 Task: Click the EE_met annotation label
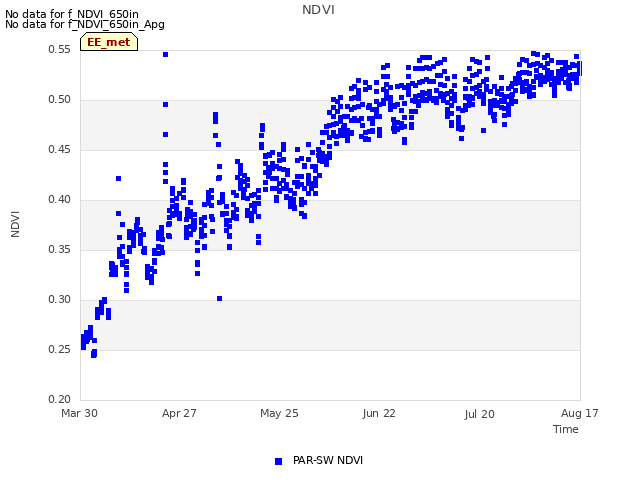pyautogui.click(x=109, y=42)
